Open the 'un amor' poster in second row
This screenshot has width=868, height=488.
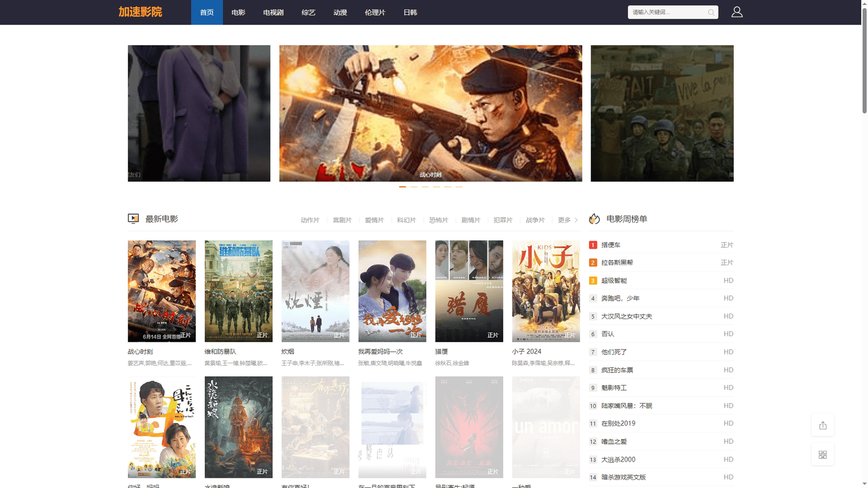[x=546, y=427]
